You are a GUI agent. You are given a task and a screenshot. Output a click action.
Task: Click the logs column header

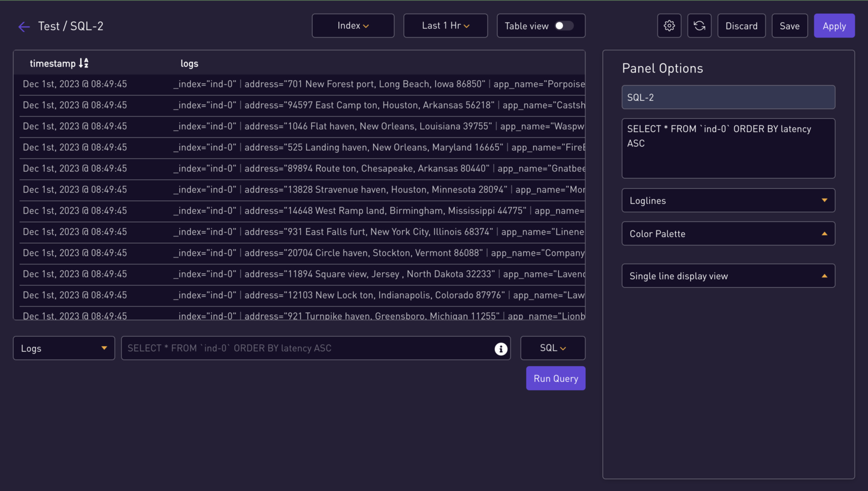point(189,63)
